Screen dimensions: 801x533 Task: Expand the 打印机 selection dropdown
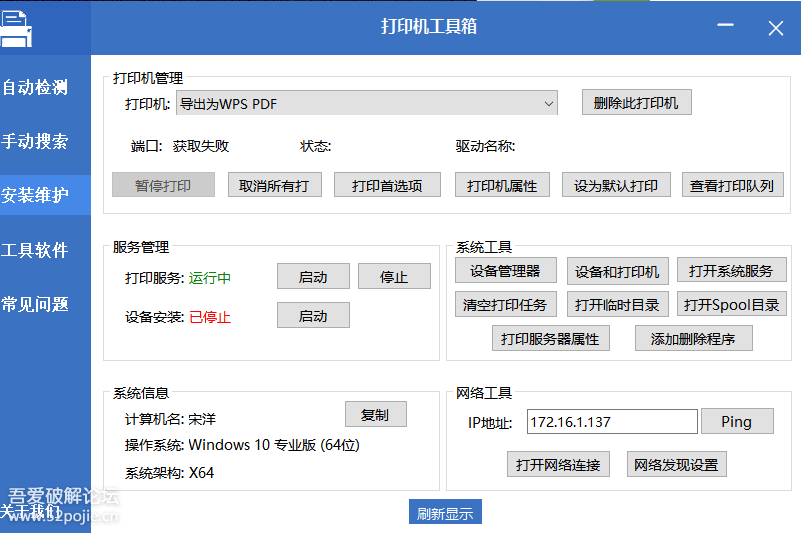click(x=366, y=103)
